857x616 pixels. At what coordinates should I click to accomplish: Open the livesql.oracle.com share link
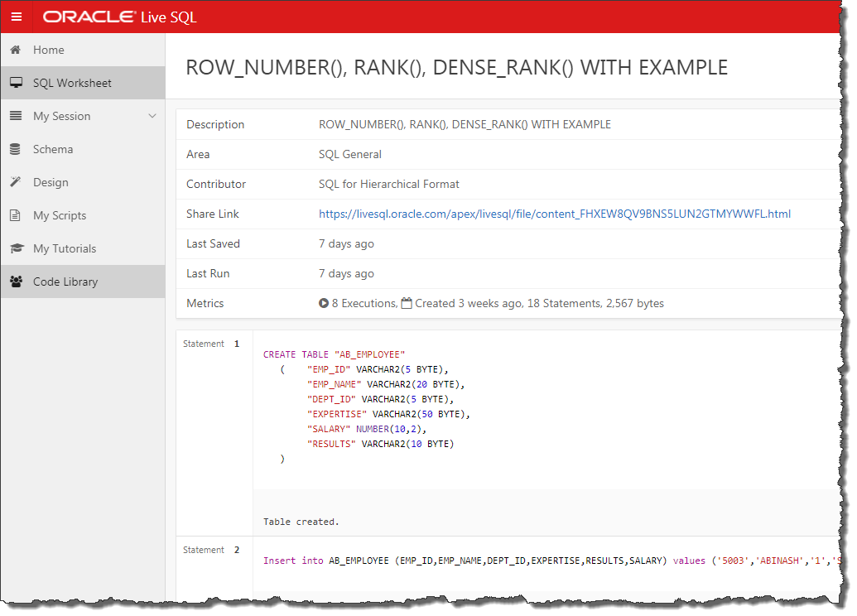555,214
